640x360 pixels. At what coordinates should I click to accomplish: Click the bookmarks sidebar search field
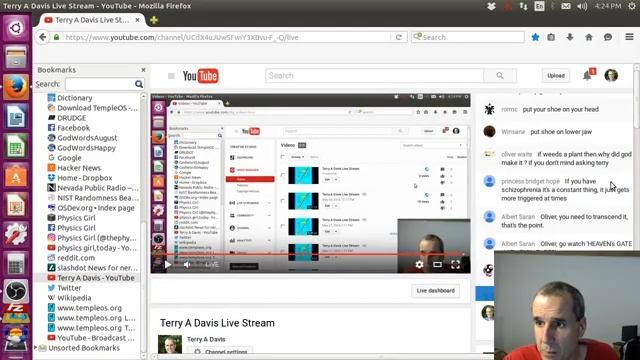(99, 84)
